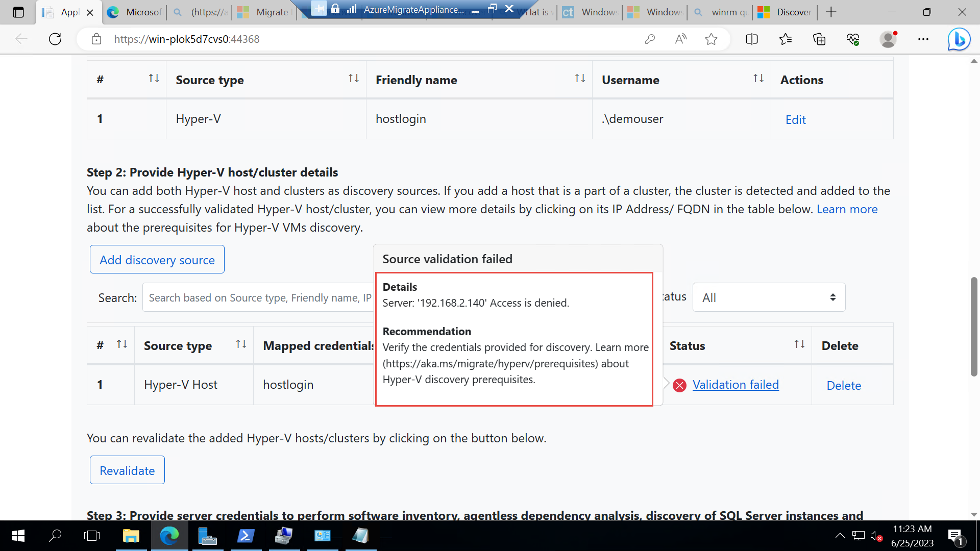Image resolution: width=980 pixels, height=551 pixels.
Task: Click the red validation failed error icon
Action: coord(679,385)
